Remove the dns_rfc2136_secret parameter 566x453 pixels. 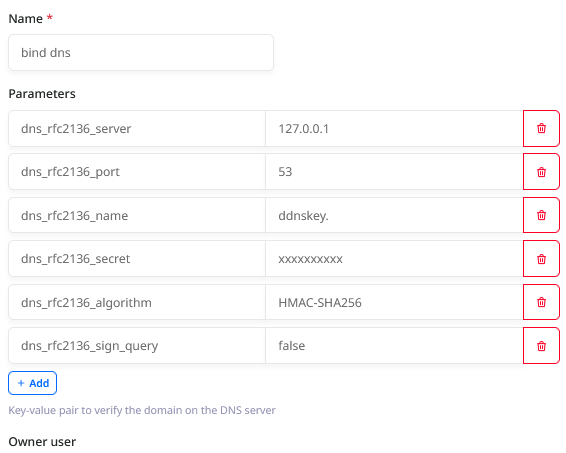(x=541, y=259)
